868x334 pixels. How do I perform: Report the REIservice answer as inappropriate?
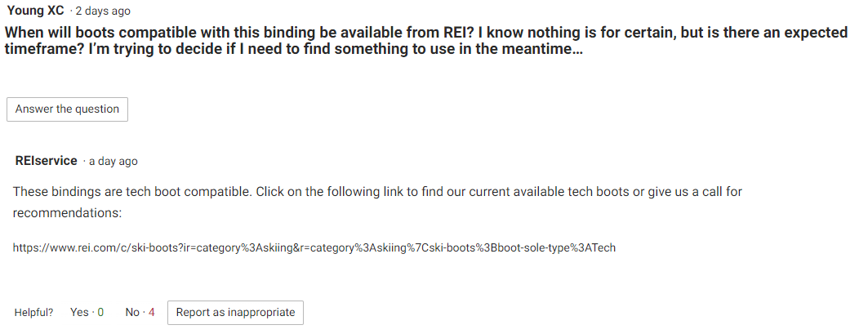coord(235,313)
